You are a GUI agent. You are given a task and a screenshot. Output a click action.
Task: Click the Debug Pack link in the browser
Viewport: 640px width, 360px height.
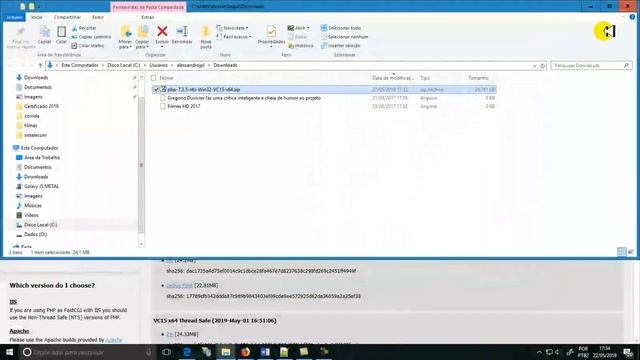179,285
